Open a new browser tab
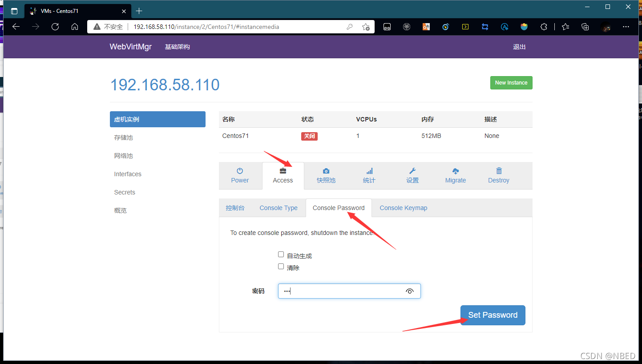 point(139,11)
